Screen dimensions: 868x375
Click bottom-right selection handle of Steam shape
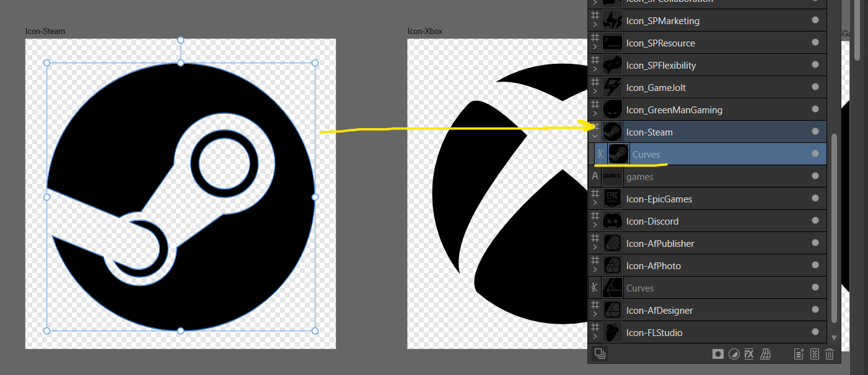(315, 330)
